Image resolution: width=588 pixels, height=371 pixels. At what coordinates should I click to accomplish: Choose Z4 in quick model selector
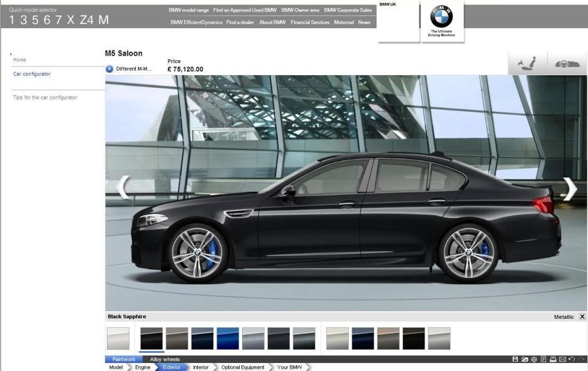pos(86,20)
